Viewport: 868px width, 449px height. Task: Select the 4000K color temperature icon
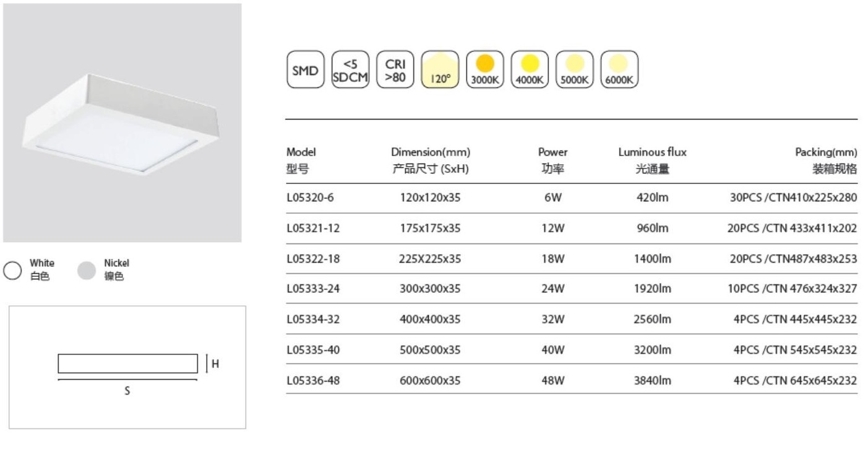pos(530,69)
